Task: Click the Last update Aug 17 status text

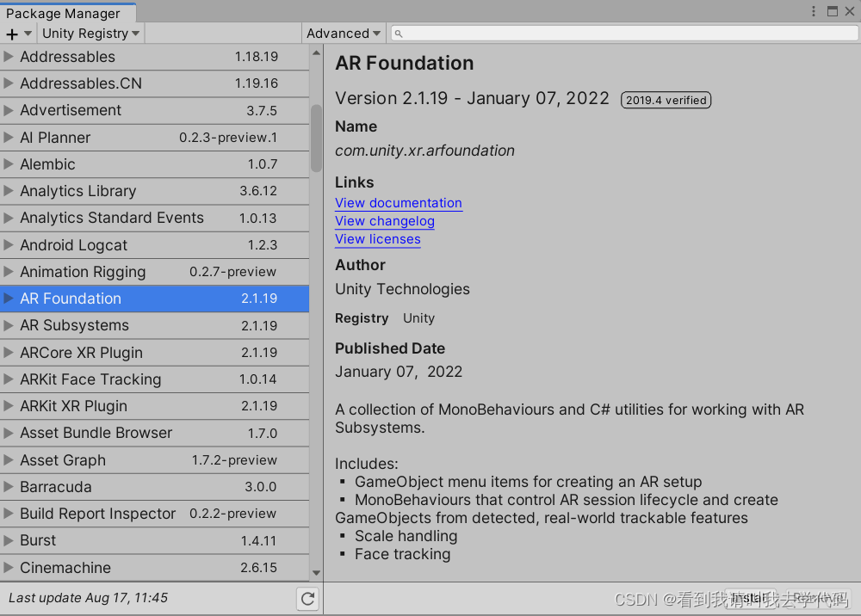Action: click(x=88, y=597)
